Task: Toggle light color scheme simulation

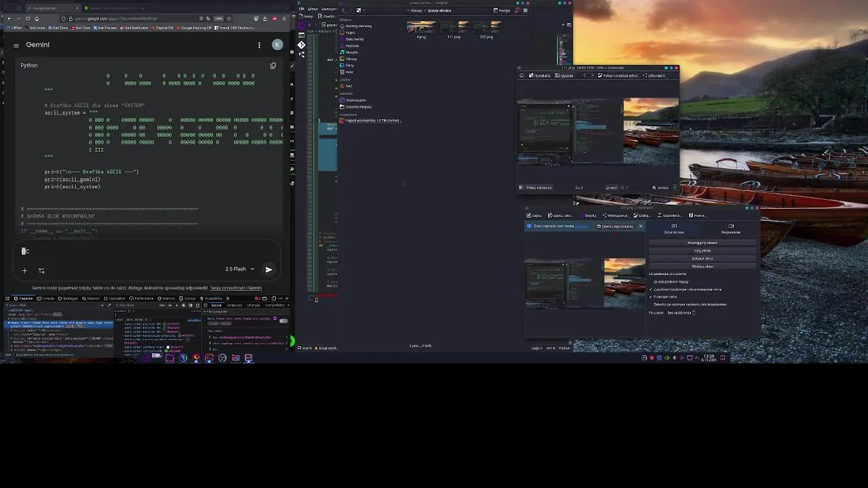Action: pos(183,306)
